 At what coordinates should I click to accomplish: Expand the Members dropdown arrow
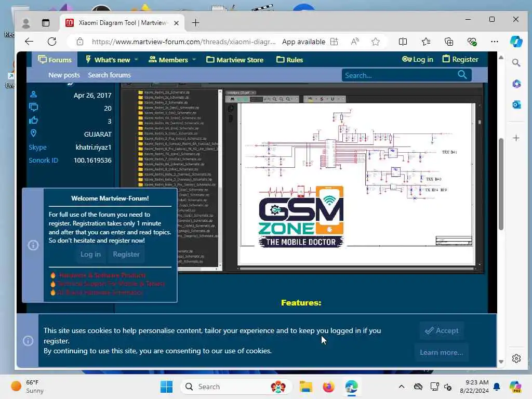(x=194, y=59)
